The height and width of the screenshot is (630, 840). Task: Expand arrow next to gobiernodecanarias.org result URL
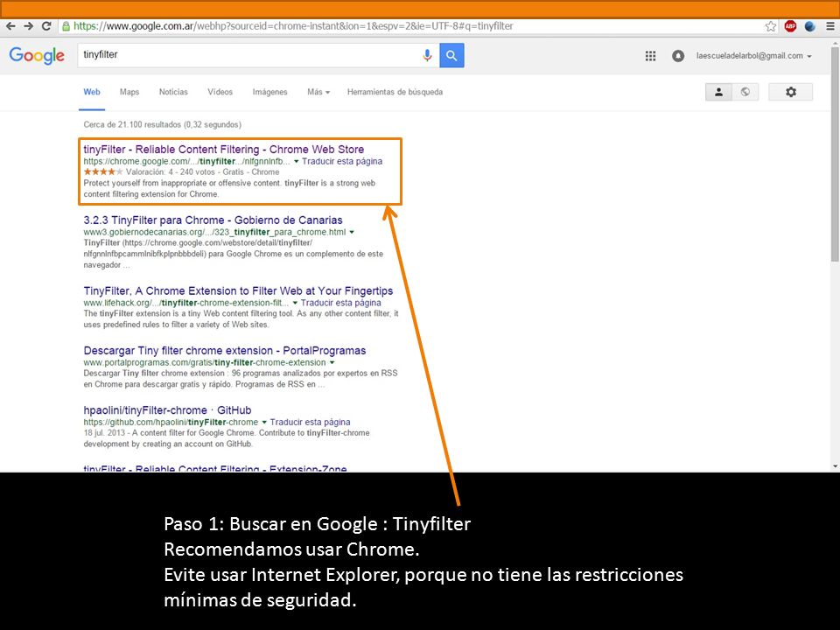[352, 232]
